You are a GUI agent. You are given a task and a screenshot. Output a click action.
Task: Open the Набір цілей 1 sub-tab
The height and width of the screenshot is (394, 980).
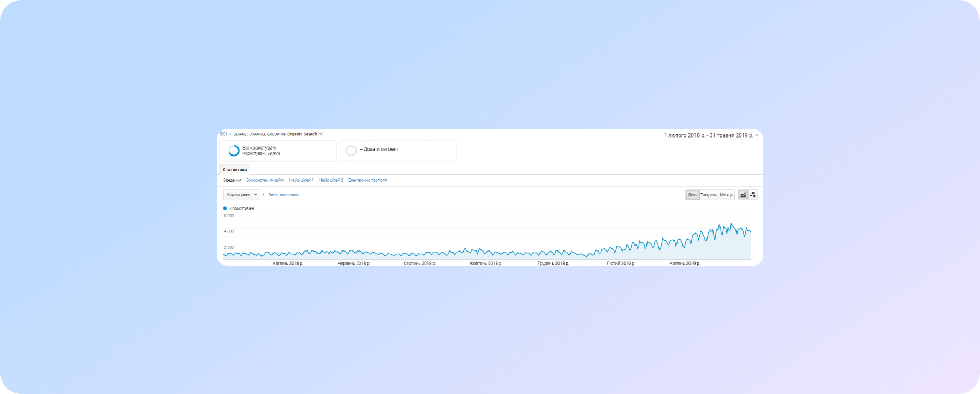point(301,180)
